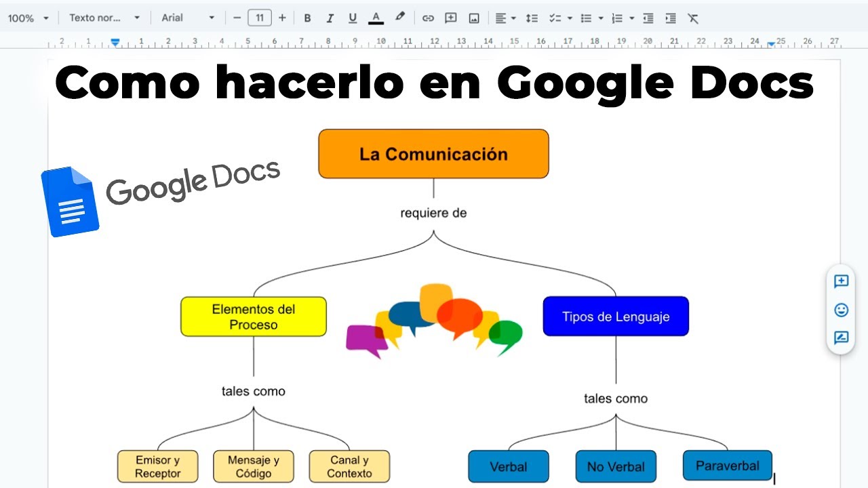Viewport: 868px width, 488px height.
Task: Clear formatting from toolbar
Action: 693,18
